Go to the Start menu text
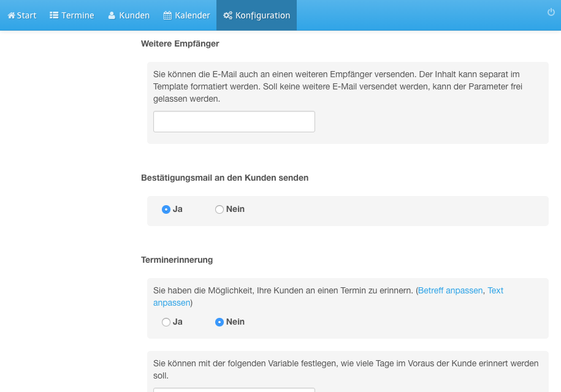561x392 pixels. (x=26, y=15)
